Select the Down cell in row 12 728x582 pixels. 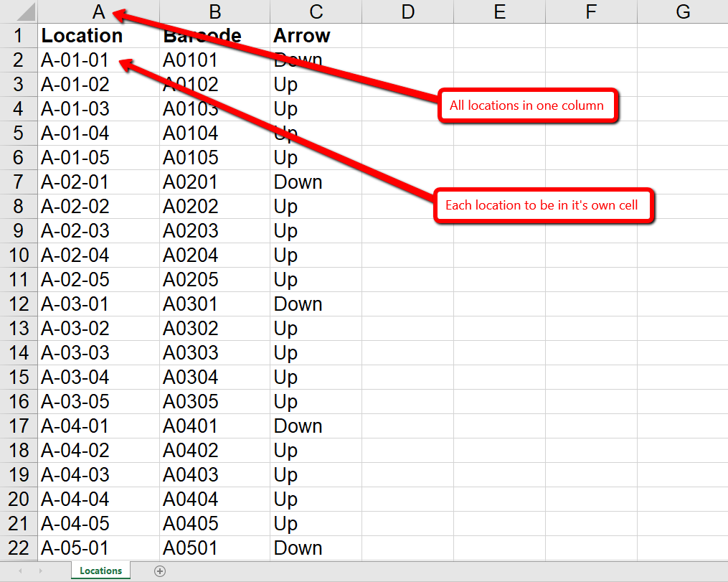(x=316, y=304)
